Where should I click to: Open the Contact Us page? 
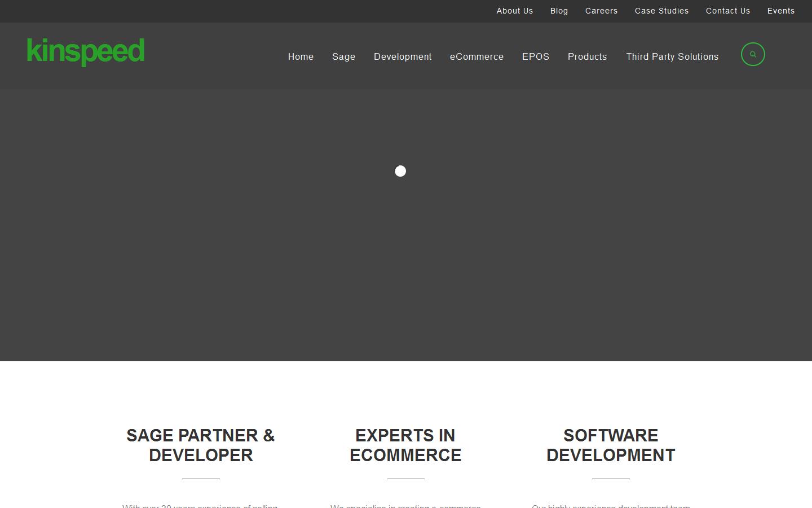pos(727,11)
